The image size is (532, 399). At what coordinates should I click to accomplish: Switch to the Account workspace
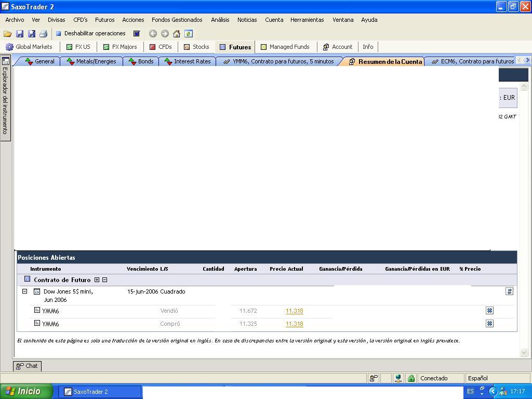338,47
